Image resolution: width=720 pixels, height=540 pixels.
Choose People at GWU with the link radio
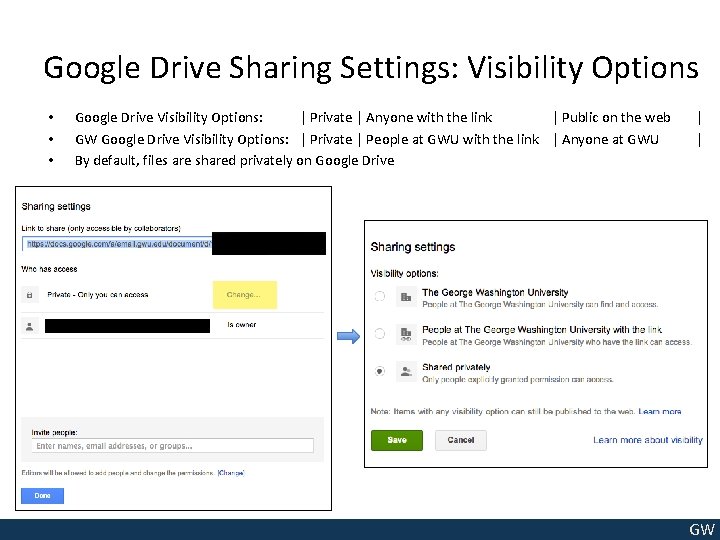pyautogui.click(x=380, y=333)
